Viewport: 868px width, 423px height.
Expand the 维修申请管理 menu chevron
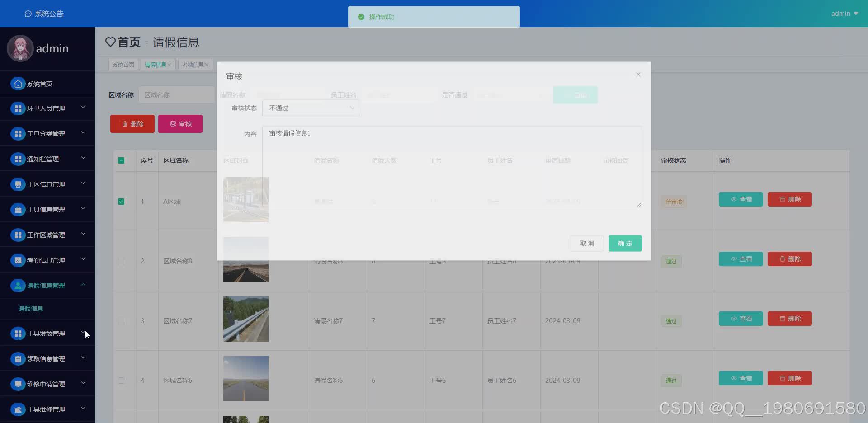[x=83, y=383]
